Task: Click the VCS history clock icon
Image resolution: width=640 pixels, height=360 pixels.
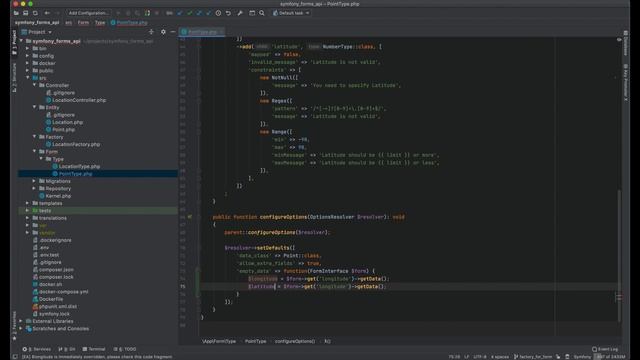Action: (218, 13)
